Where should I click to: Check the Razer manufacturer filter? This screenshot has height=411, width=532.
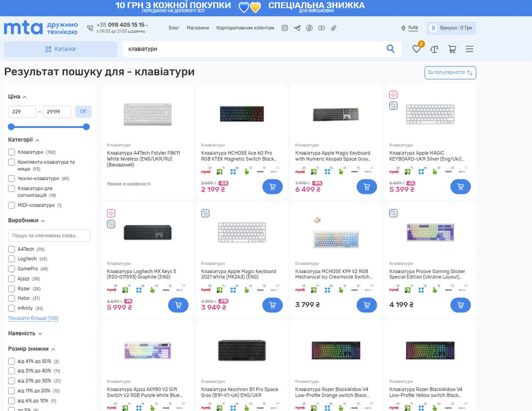(x=12, y=289)
